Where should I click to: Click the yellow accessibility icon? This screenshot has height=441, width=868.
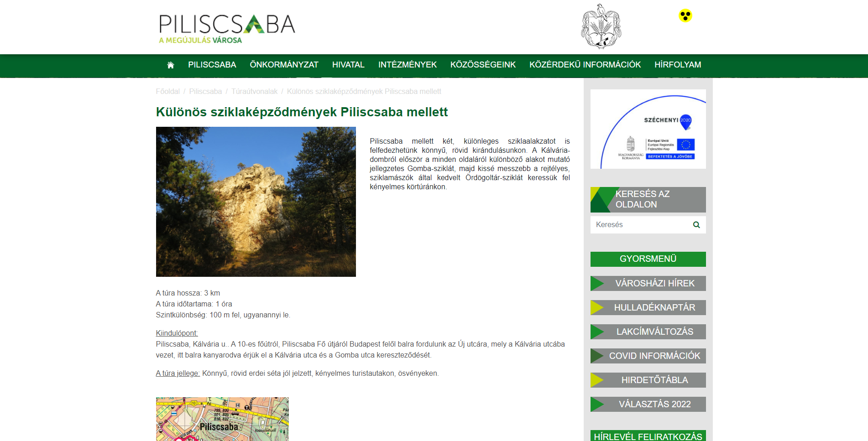pyautogui.click(x=685, y=16)
